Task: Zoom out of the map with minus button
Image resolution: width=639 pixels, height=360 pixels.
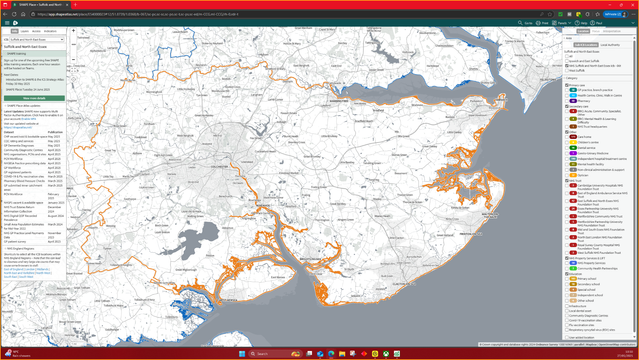Action: coord(73,60)
